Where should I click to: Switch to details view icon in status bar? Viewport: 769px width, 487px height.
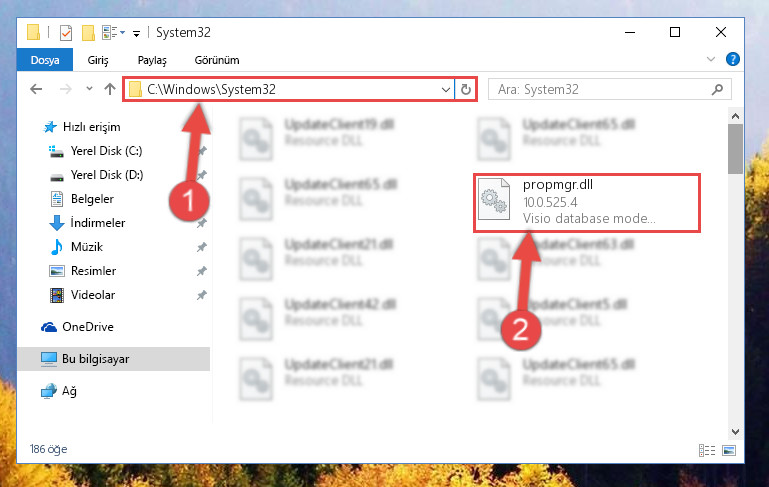click(x=707, y=450)
